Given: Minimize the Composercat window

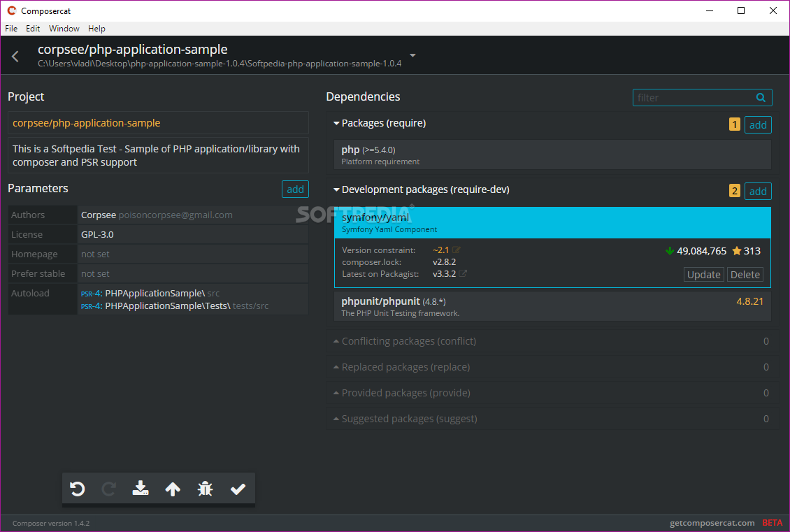Looking at the screenshot, I should click(710, 10).
